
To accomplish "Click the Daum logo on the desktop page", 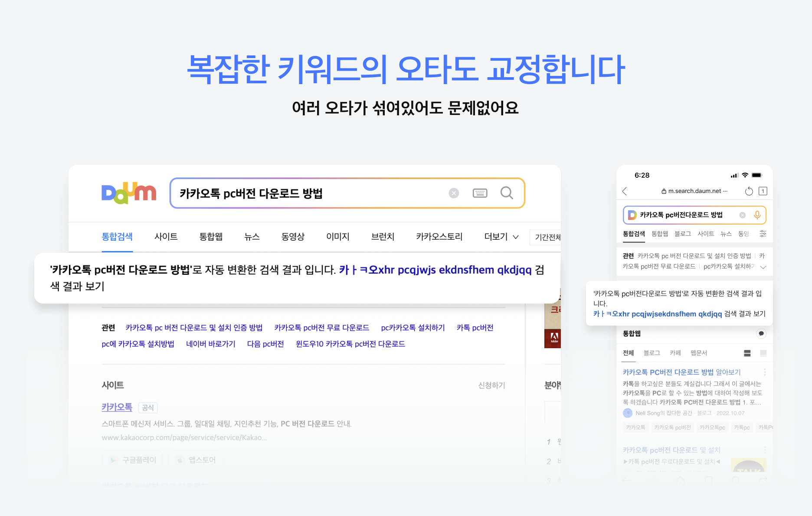I will 129,193.
